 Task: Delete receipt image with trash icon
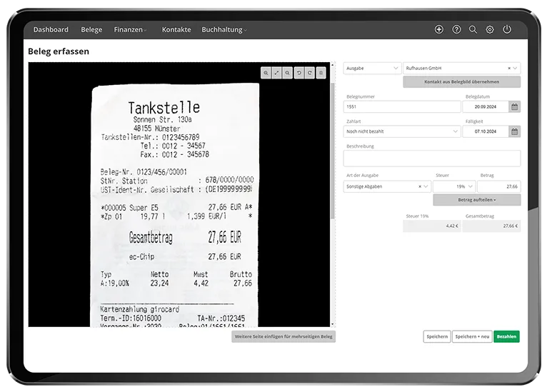coord(321,73)
